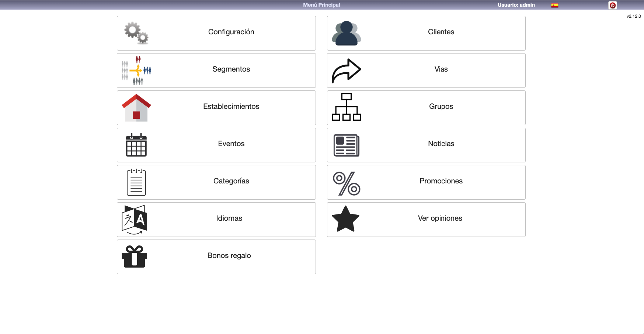Viewport: 644px width, 334px height.
Task: Click the hierarchy tree Grupos icon
Action: point(346,107)
